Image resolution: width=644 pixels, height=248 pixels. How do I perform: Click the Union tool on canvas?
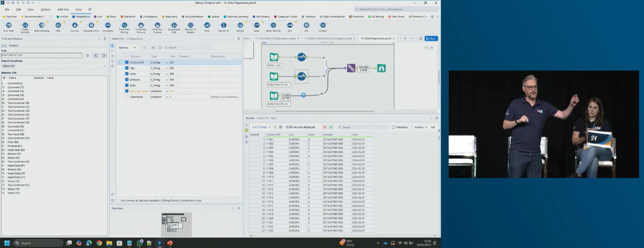click(351, 68)
